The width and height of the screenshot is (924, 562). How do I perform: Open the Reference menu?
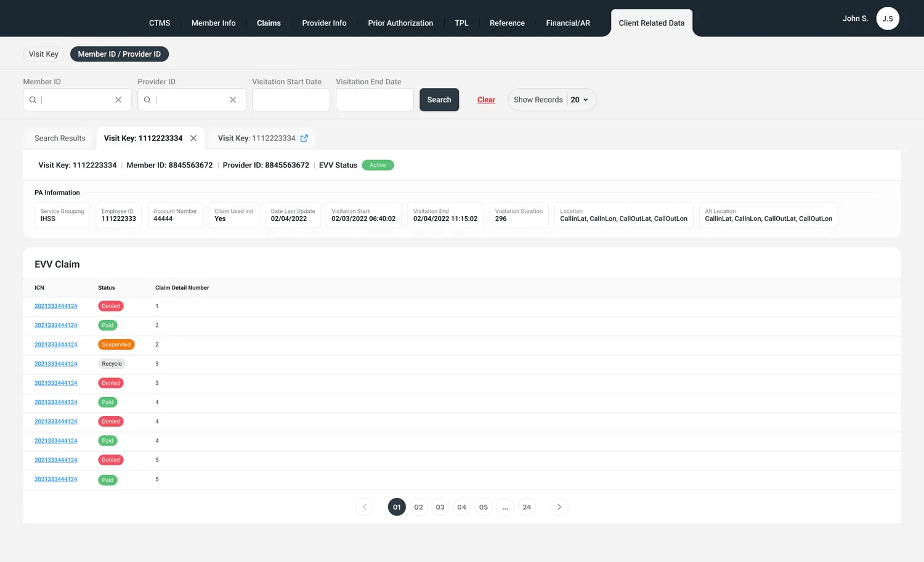point(507,23)
